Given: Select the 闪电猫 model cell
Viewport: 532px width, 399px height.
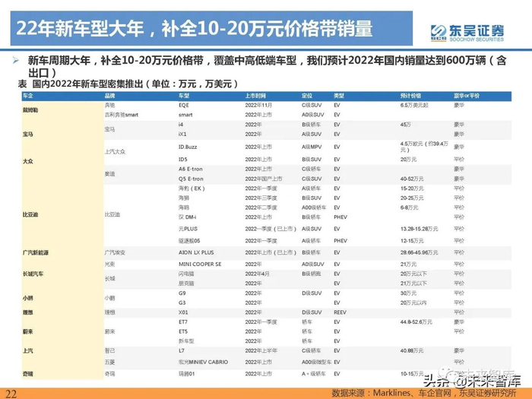Looking at the screenshot, I should pos(186,274).
